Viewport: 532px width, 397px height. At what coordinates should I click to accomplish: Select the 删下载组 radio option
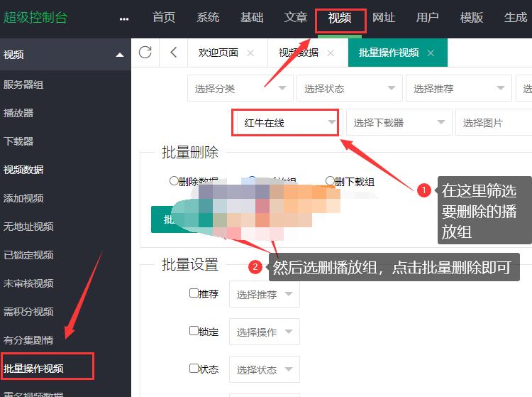pos(330,181)
